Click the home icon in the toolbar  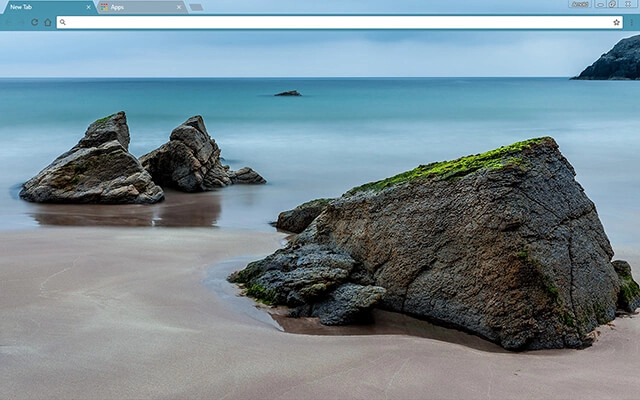(48, 22)
